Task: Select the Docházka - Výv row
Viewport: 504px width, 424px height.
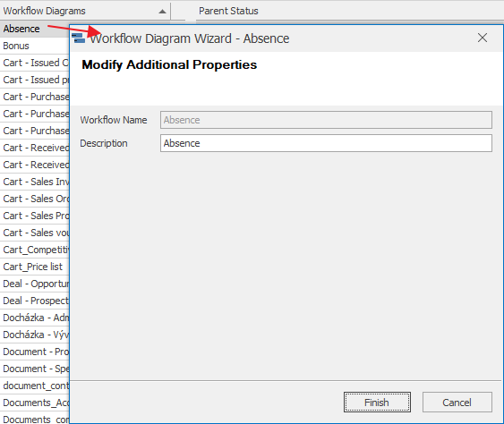Action: (x=34, y=335)
